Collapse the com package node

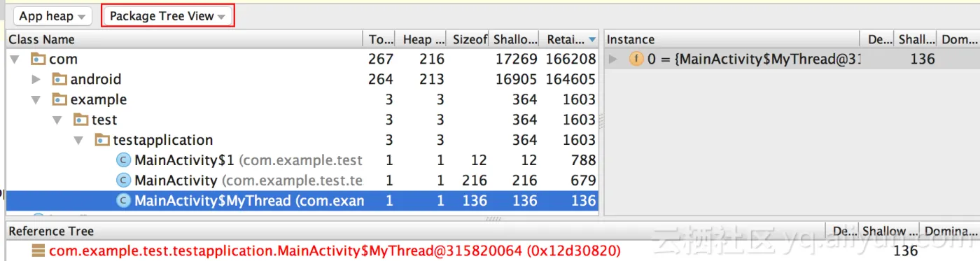click(x=15, y=60)
